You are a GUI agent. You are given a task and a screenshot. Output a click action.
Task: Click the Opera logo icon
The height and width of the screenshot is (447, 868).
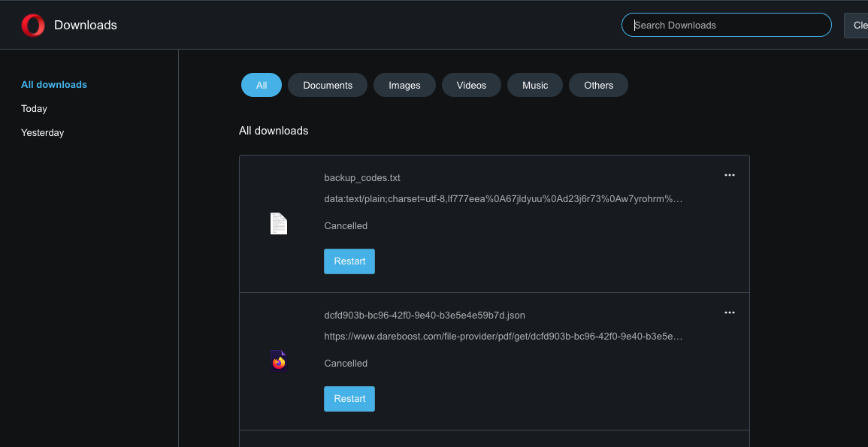point(33,26)
